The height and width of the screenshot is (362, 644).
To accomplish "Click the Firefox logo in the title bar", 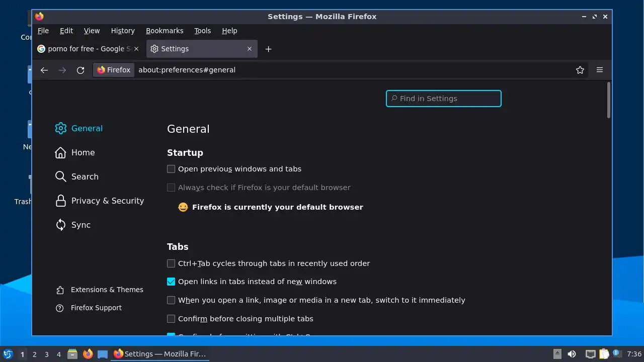I will pos(39,17).
